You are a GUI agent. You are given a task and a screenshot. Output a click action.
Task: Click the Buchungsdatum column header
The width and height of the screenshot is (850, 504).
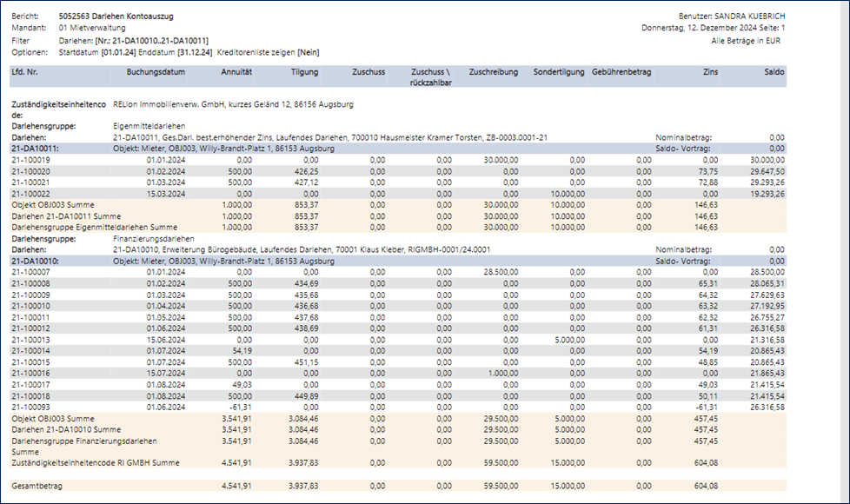pos(155,72)
